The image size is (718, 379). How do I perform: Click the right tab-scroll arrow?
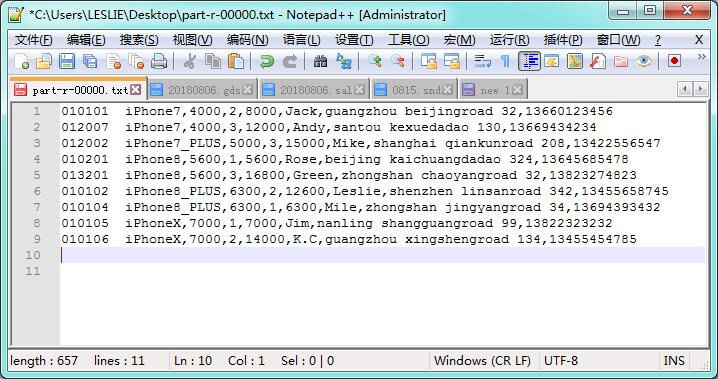point(700,89)
